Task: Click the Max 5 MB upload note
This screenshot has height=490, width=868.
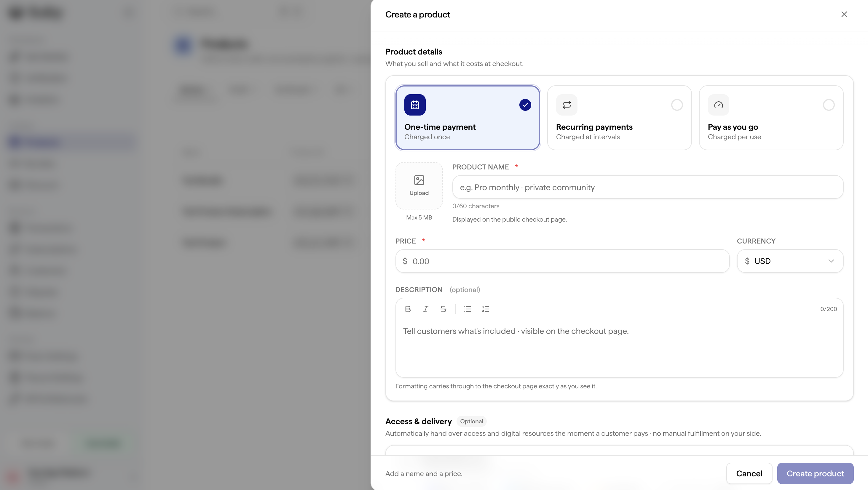Action: [419, 217]
